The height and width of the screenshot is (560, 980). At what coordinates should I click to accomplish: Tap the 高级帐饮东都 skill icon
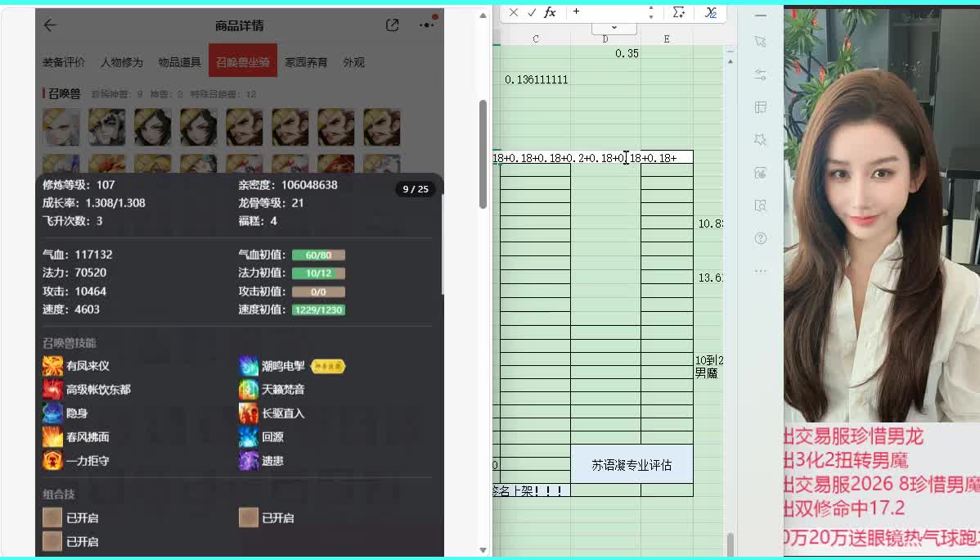pyautogui.click(x=52, y=389)
